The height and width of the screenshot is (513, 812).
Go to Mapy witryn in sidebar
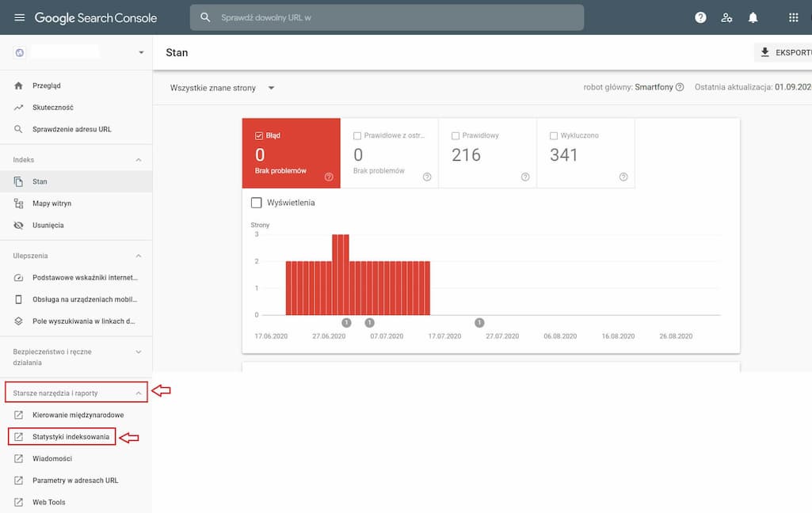pyautogui.click(x=51, y=203)
